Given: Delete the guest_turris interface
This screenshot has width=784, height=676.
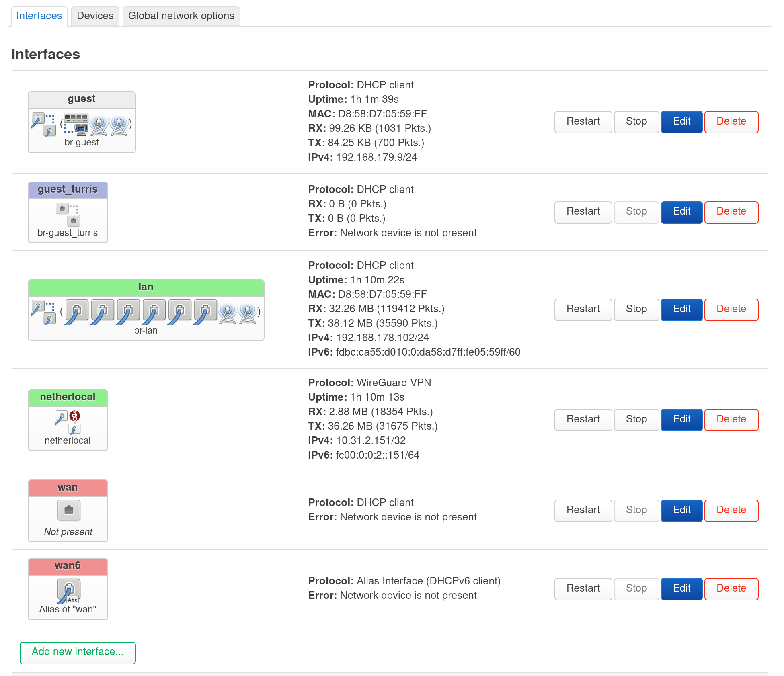Looking at the screenshot, I should coord(731,212).
